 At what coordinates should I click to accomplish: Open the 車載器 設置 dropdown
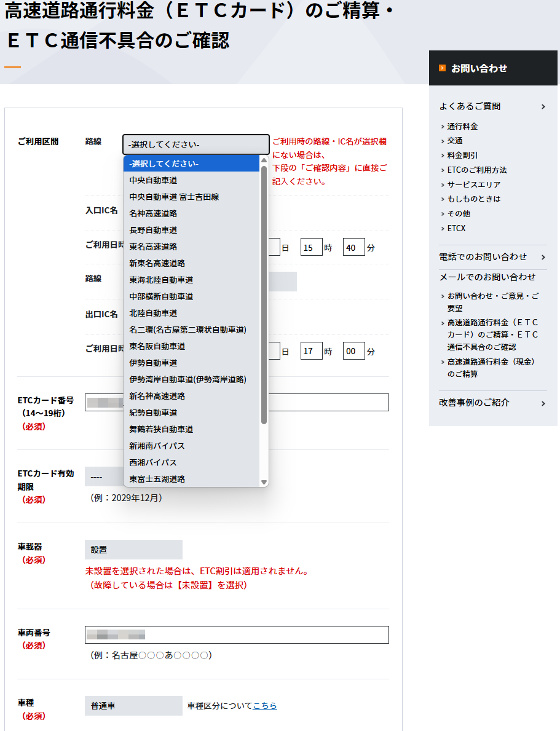(133, 550)
